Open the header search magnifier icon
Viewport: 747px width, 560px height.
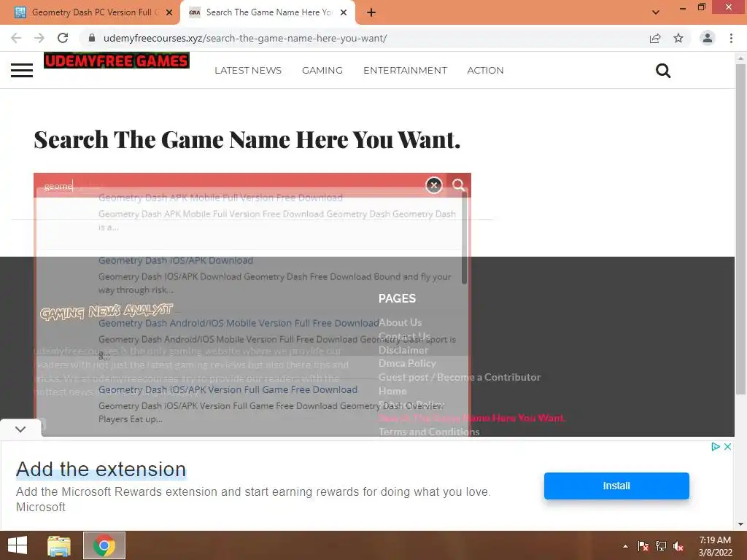point(662,71)
